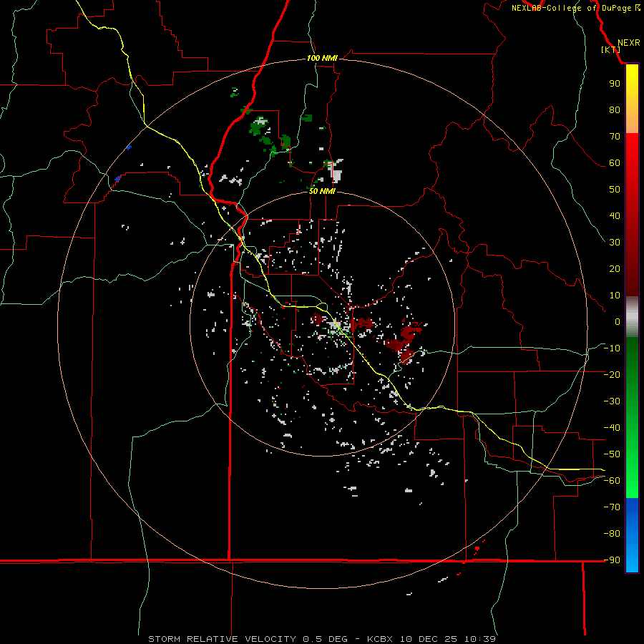
Task: Click the 40 value on the velocity scale
Action: tap(615, 216)
